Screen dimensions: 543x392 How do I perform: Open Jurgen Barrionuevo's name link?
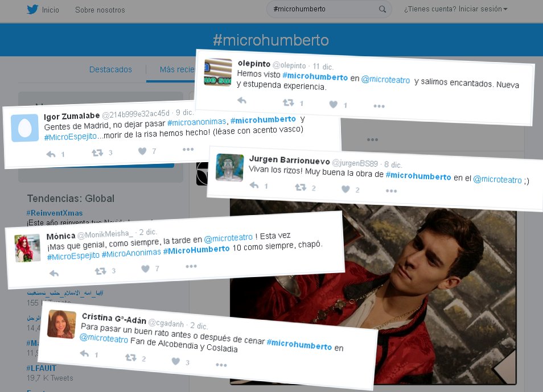click(290, 160)
